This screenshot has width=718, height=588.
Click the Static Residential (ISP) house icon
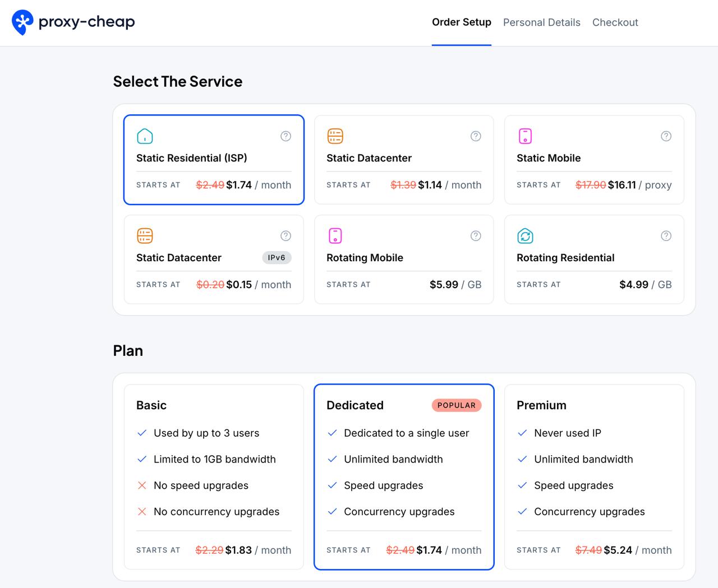[145, 136]
